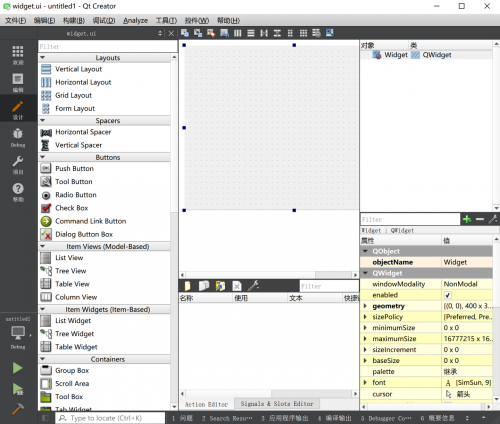Switch to Debug mode in sidebar
500x424 pixels.
pyautogui.click(x=18, y=137)
